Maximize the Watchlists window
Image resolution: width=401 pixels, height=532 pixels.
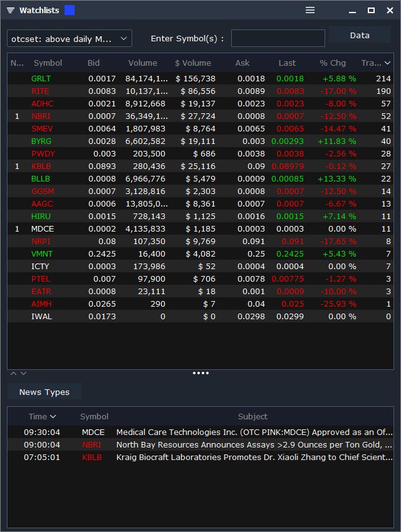371,11
